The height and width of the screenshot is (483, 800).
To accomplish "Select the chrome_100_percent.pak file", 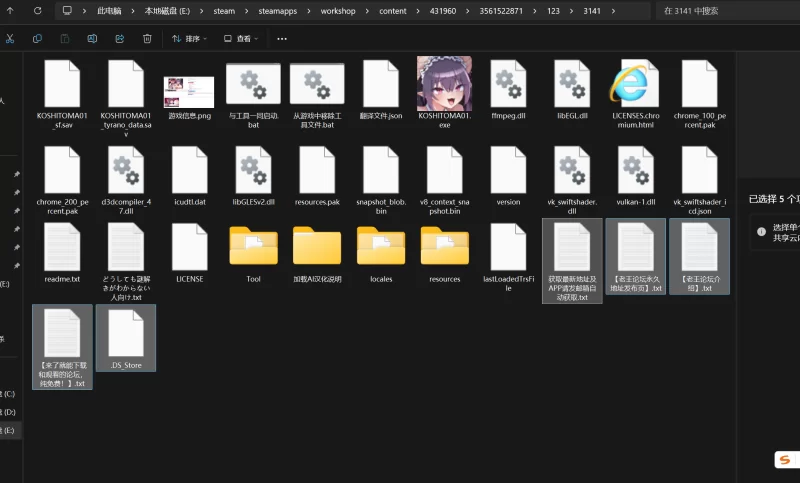I will pos(699,94).
